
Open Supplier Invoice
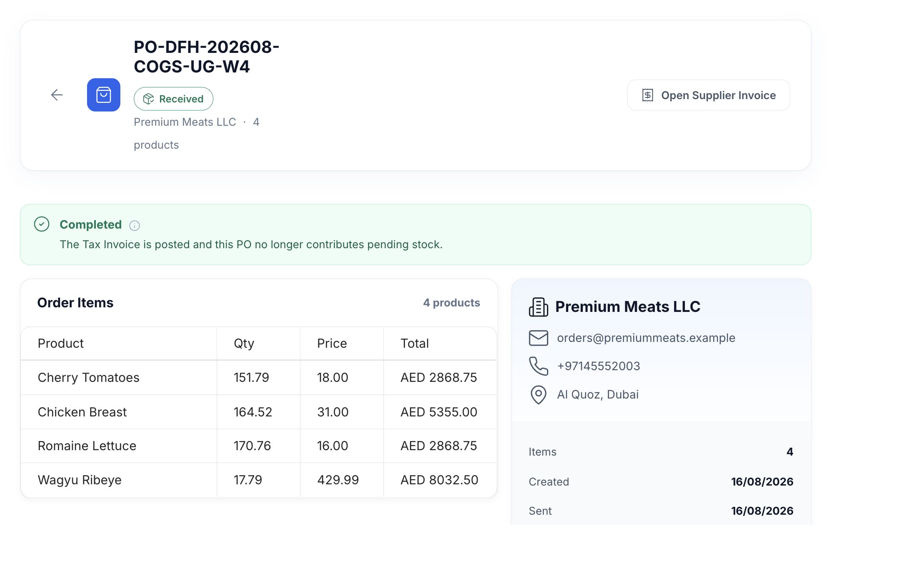click(708, 95)
